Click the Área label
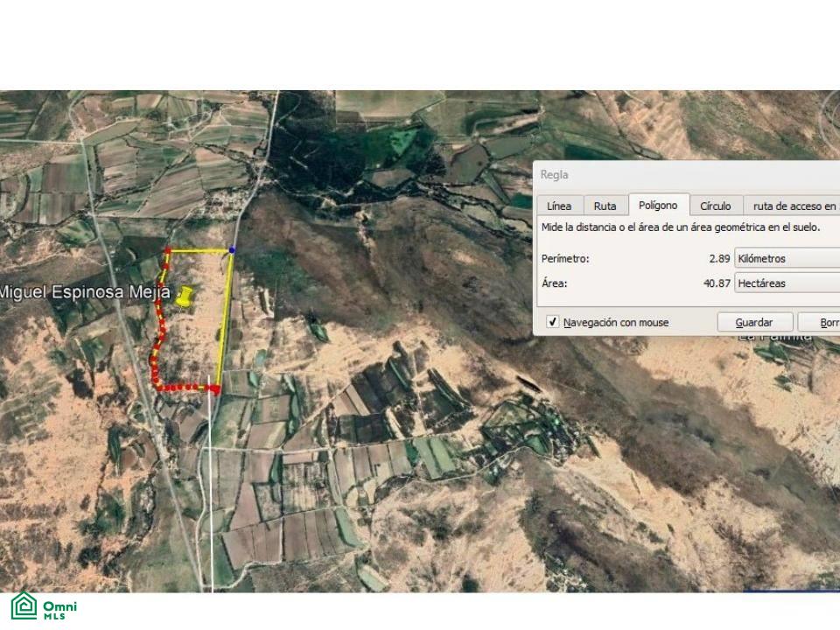The height and width of the screenshot is (630, 840). point(554,283)
